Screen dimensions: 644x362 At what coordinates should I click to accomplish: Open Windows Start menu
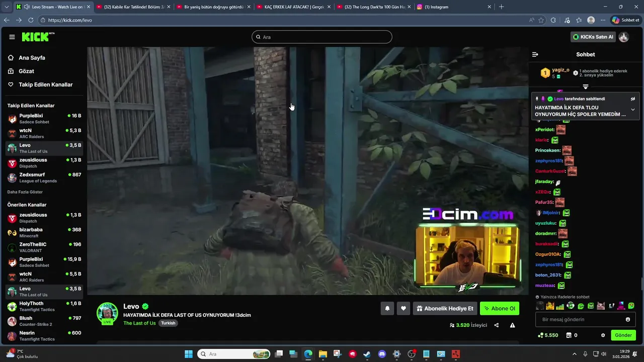point(189,354)
